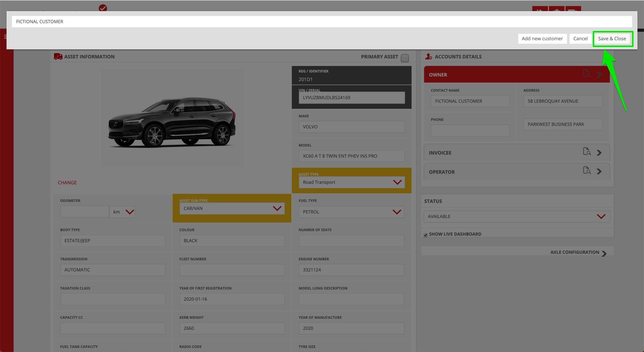The height and width of the screenshot is (352, 644).
Task: Click the Body Type field ESTATE/JEEP
Action: pos(113,241)
